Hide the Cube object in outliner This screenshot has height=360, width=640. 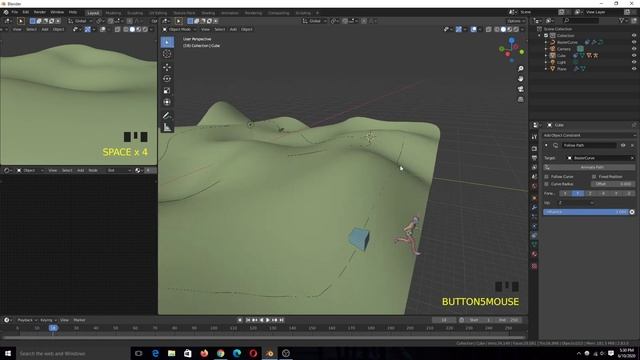(634, 56)
